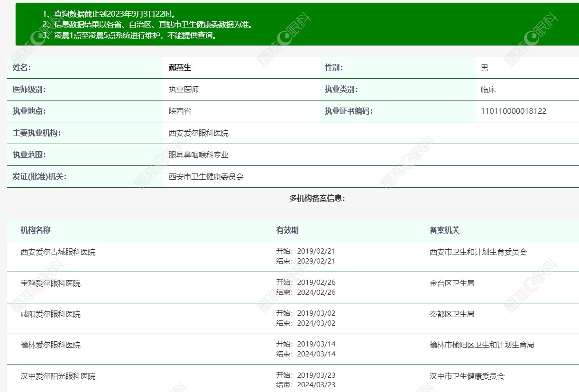The height and width of the screenshot is (392, 579).
Task: Click end date 2024/03/14
Action: point(316,354)
